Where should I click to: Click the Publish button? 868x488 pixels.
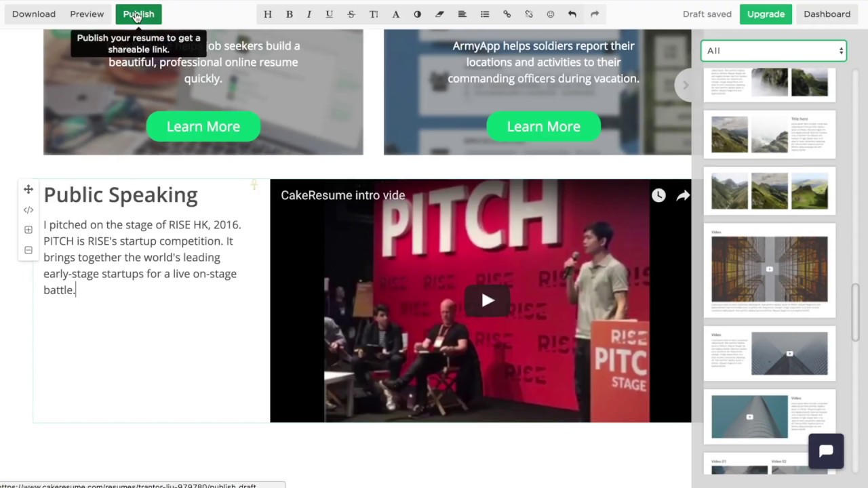(138, 14)
